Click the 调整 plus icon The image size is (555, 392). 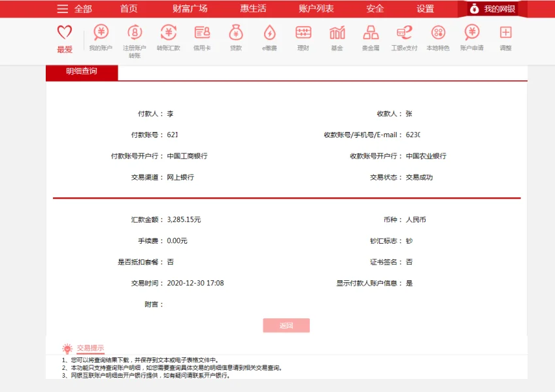pos(505,33)
